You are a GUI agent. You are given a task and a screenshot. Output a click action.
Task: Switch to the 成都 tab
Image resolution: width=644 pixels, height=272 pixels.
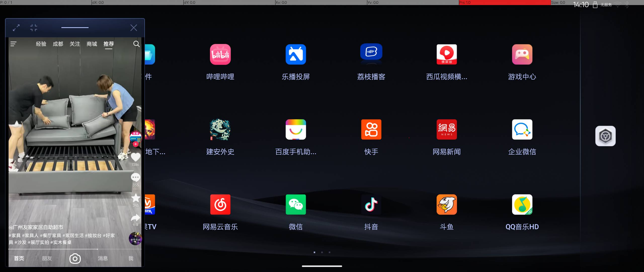click(58, 44)
